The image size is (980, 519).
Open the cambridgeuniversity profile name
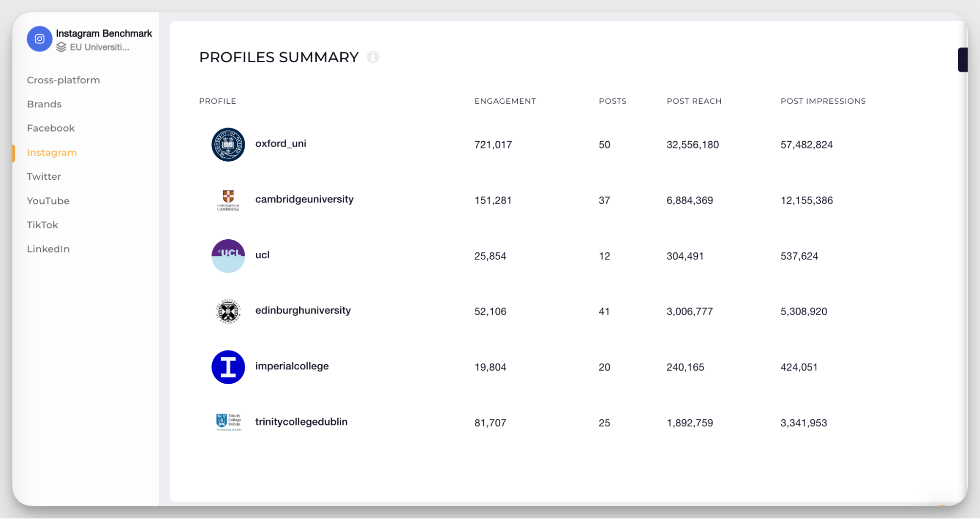[304, 199]
